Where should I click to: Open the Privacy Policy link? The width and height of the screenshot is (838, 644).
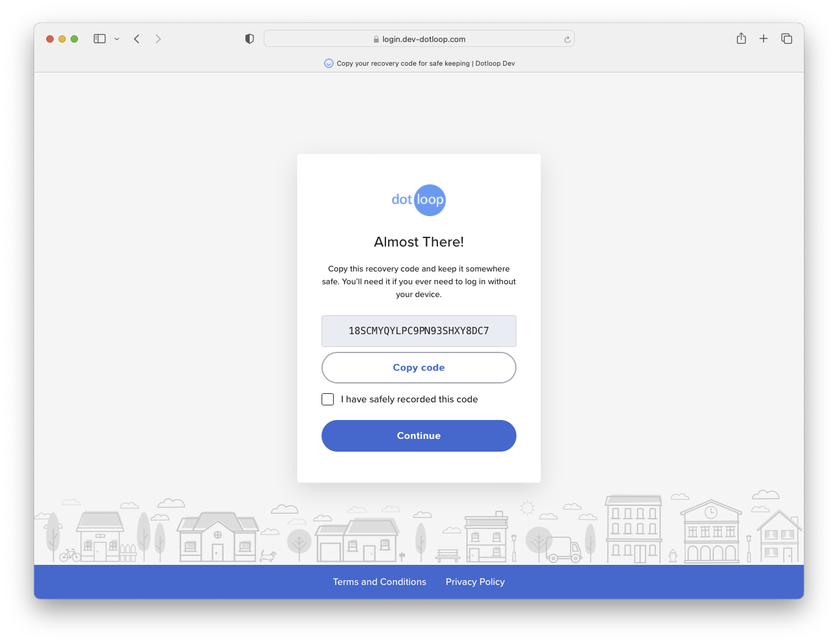475,581
